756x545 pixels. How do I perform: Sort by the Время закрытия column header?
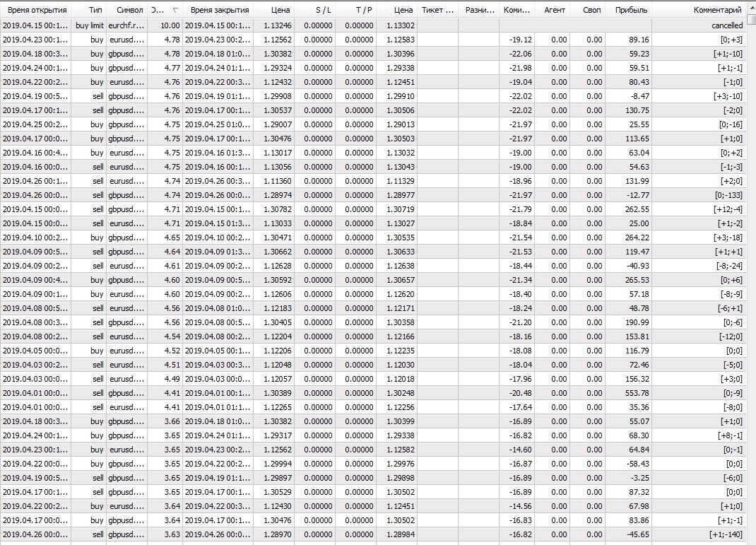tap(218, 10)
